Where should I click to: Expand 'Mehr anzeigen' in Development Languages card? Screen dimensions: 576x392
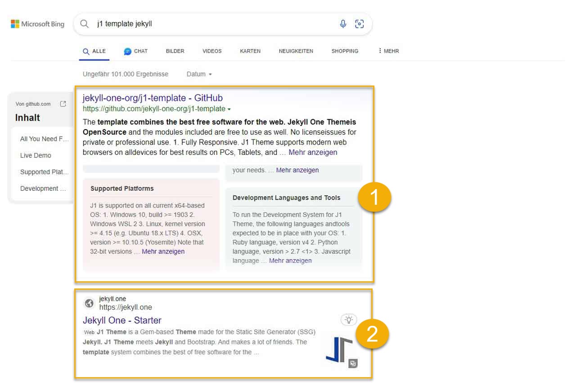(290, 261)
